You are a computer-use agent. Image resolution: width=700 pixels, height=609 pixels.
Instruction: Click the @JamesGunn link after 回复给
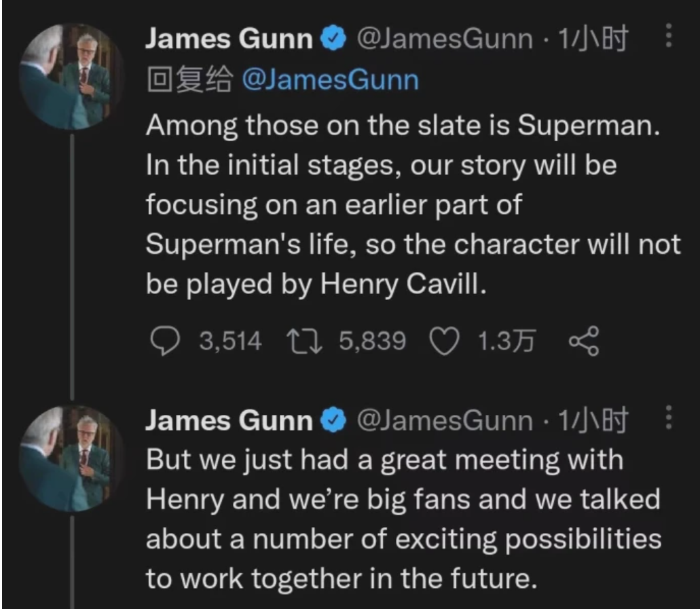[331, 81]
